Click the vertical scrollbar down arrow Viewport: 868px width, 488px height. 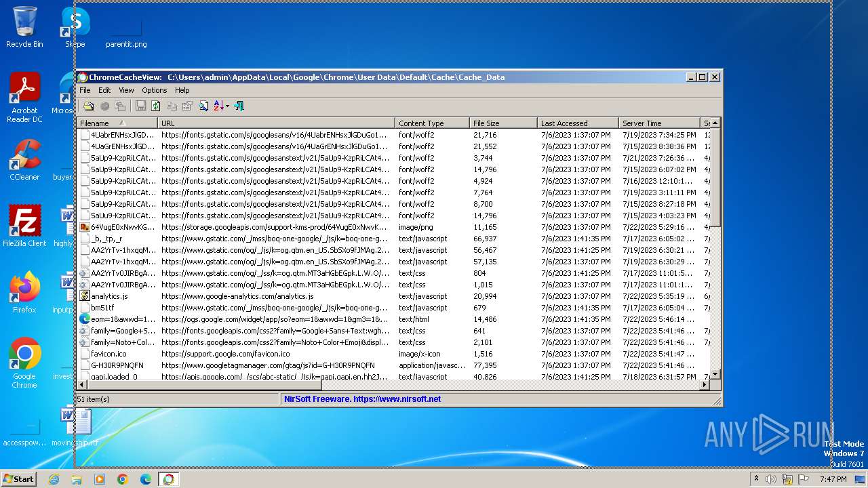(715, 375)
